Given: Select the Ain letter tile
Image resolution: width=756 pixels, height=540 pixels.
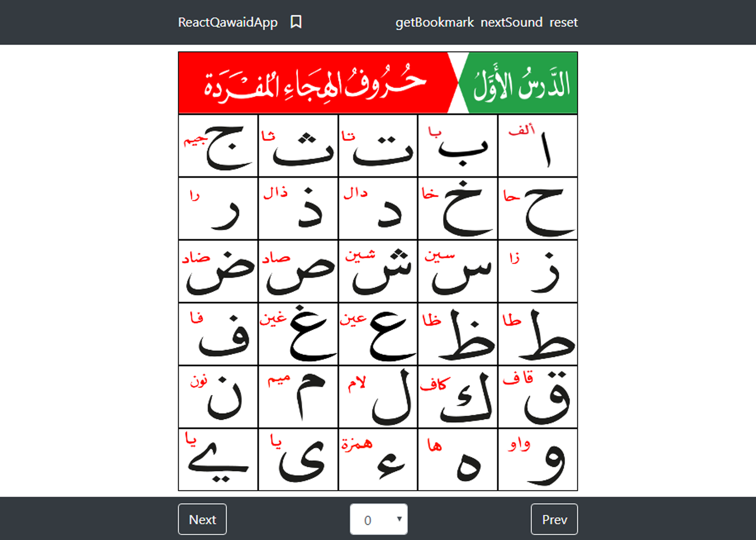Looking at the screenshot, I should pyautogui.click(x=378, y=334).
